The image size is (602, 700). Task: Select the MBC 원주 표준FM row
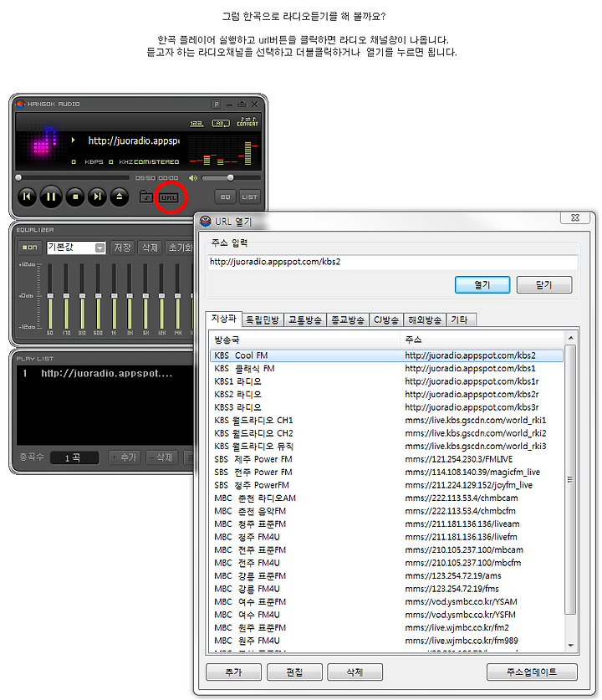pos(386,628)
